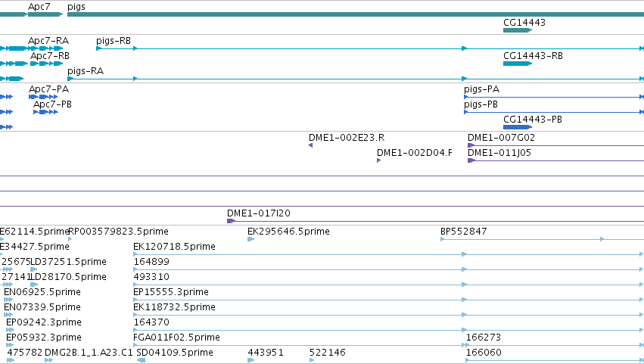Select DME1-002D04.F feature label
This screenshot has width=644, height=364.
point(415,153)
